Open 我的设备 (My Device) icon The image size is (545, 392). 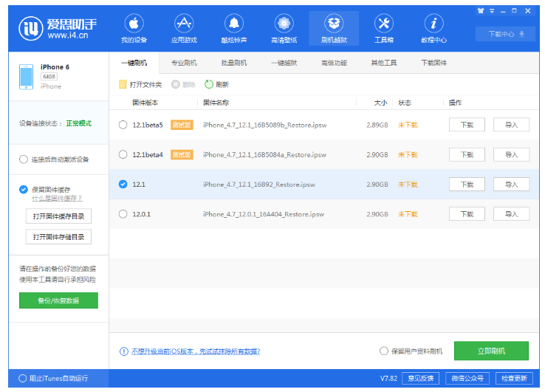pyautogui.click(x=134, y=24)
